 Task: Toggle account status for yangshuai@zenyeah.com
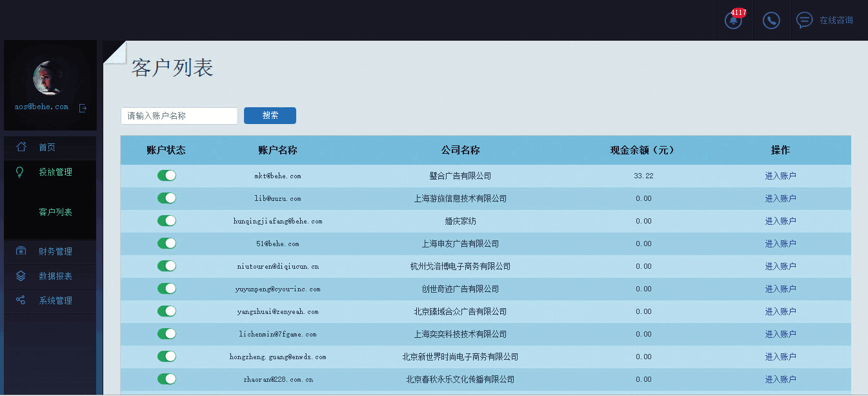[167, 311]
